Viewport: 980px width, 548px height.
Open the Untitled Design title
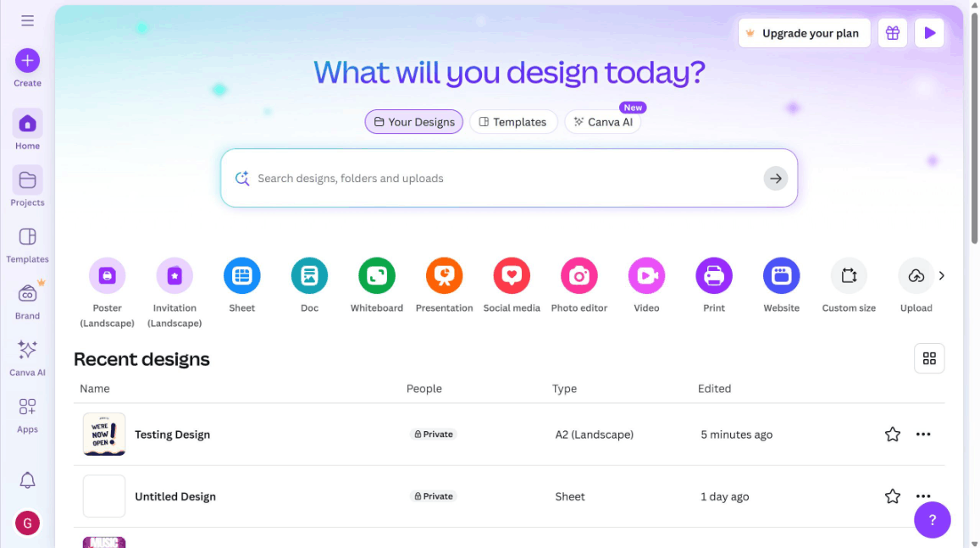coord(175,496)
